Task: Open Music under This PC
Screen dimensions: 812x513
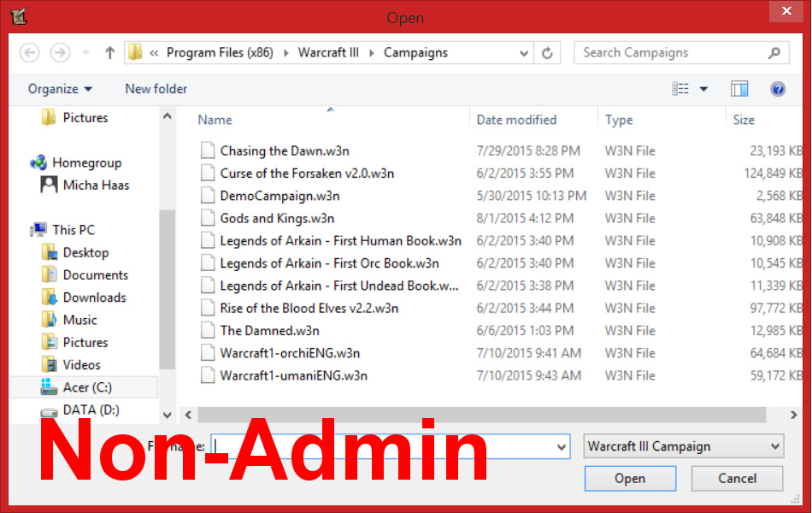Action: [x=79, y=321]
